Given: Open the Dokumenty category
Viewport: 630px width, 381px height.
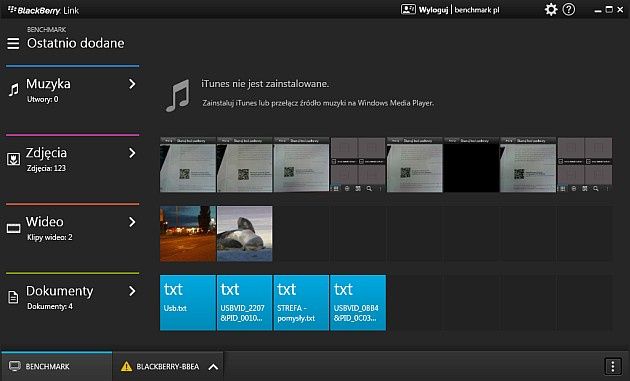Looking at the screenshot, I should pos(72,298).
